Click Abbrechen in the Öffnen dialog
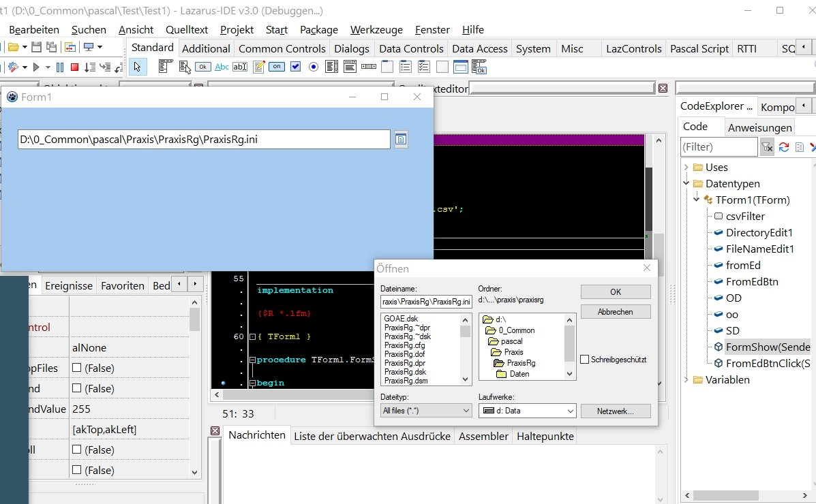 click(616, 311)
